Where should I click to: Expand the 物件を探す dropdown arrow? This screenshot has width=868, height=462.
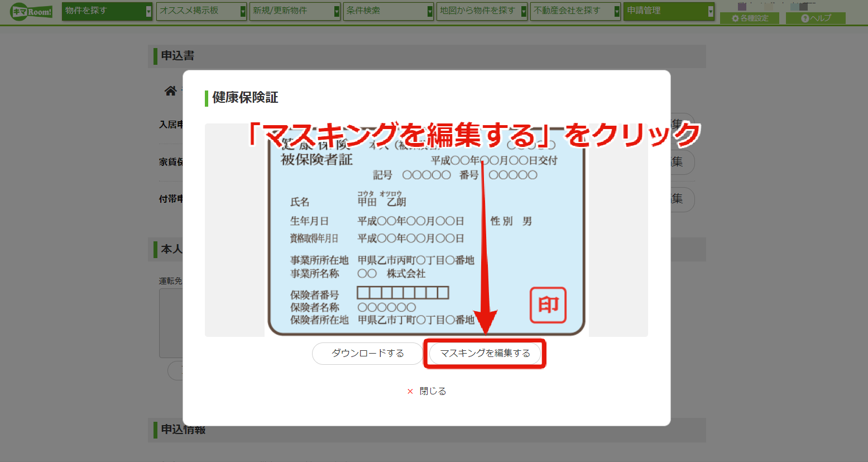point(148,11)
